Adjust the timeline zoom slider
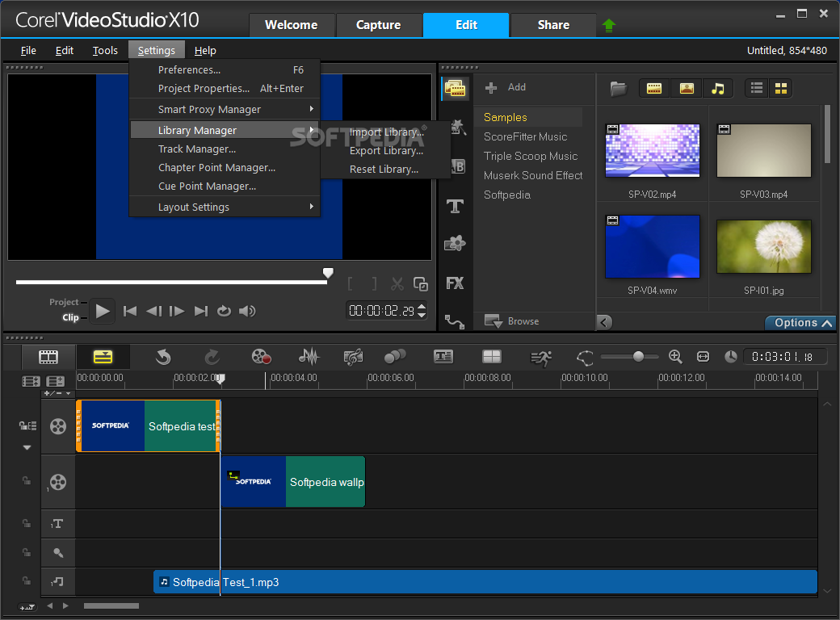This screenshot has width=840, height=620. coord(638,357)
